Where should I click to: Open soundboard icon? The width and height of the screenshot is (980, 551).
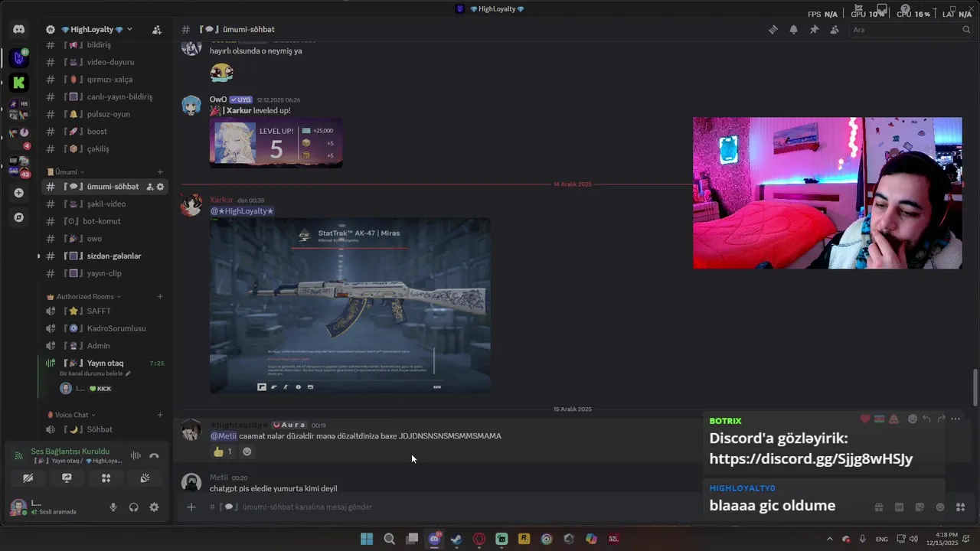[x=145, y=478]
